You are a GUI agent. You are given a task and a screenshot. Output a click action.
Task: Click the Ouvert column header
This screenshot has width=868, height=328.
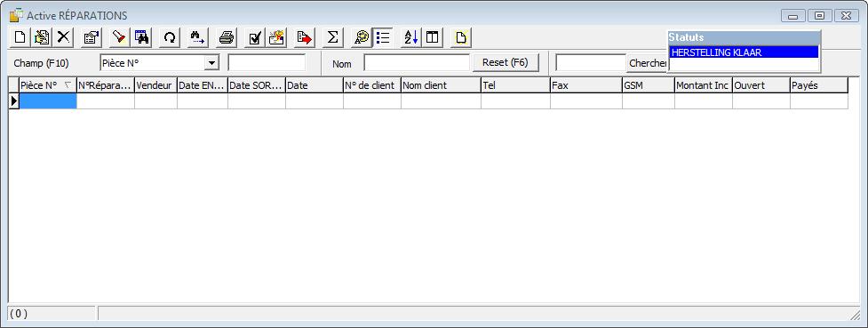[760, 85]
